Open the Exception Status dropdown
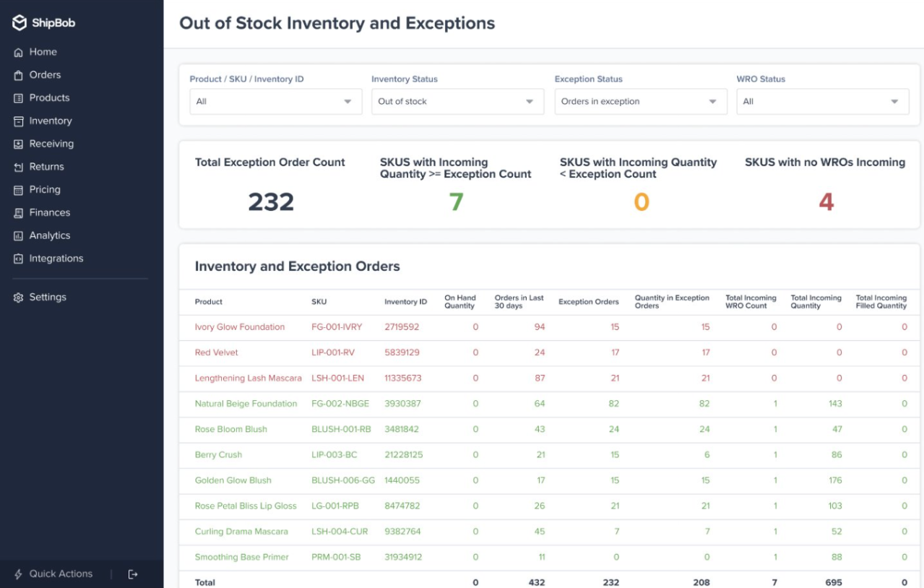 639,102
